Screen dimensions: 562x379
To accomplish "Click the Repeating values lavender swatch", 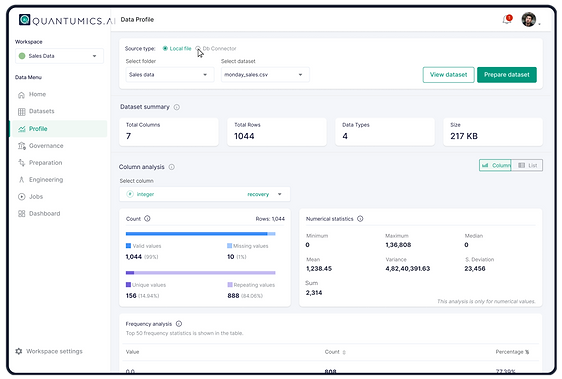I will click(x=230, y=285).
